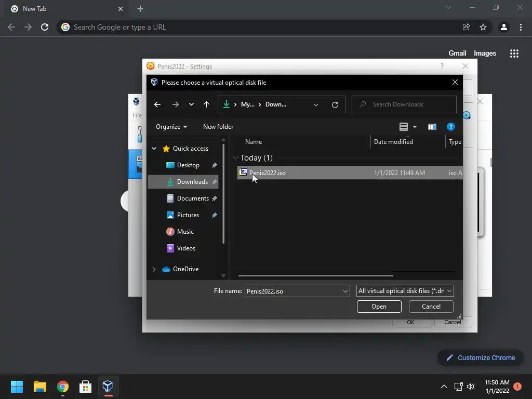Viewport: 532px width, 399px height.
Task: Unpin Desktop pin icon
Action: (215, 165)
